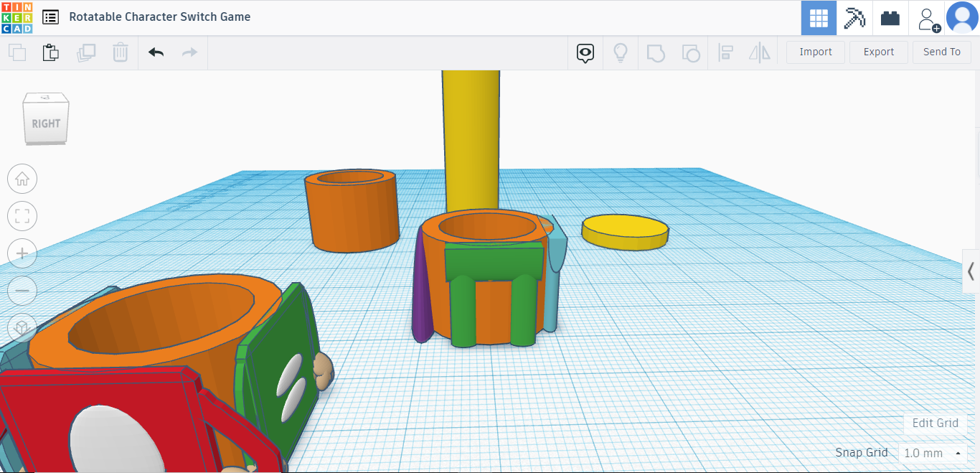Click the Edit Grid button
Viewport: 980px width, 473px height.
click(935, 423)
